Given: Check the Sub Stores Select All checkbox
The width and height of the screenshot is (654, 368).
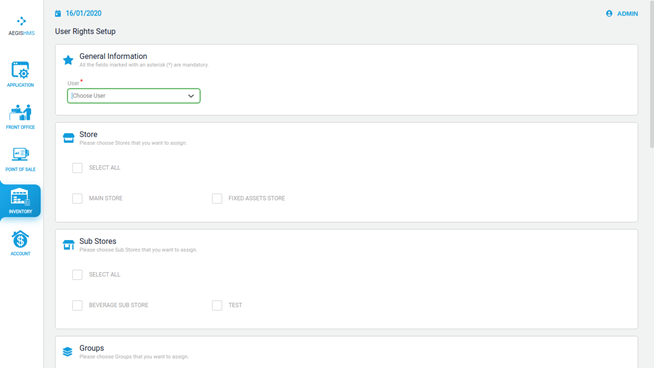Looking at the screenshot, I should pyautogui.click(x=77, y=275).
